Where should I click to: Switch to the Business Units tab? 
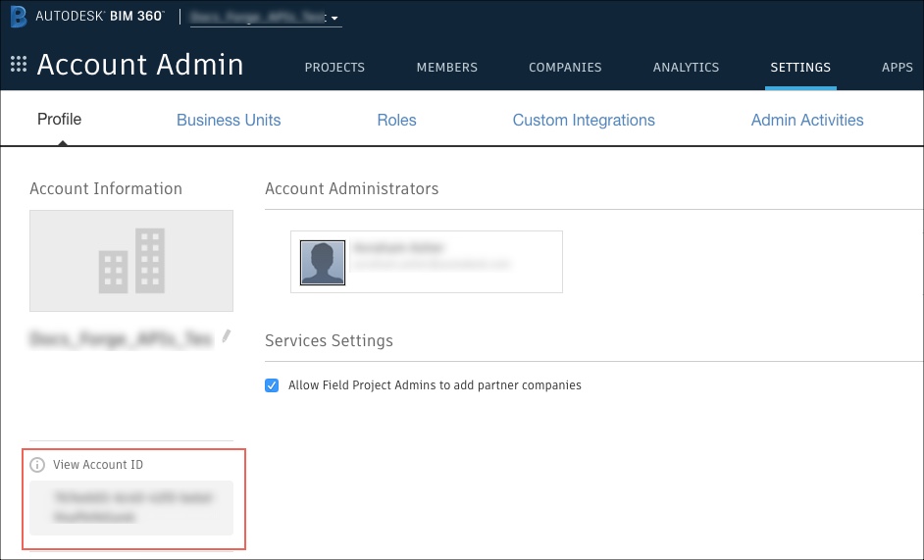(229, 120)
